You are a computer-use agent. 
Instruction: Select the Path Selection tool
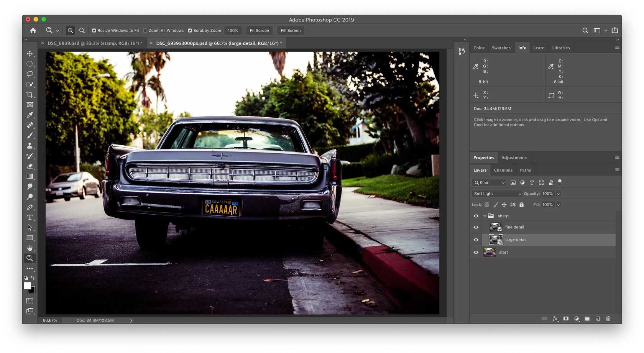(x=30, y=227)
